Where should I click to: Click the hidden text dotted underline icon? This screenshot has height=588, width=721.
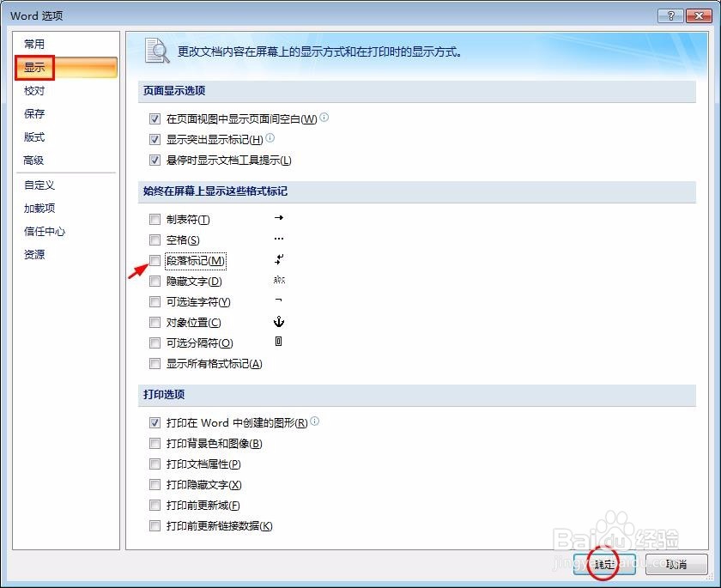pos(277,281)
